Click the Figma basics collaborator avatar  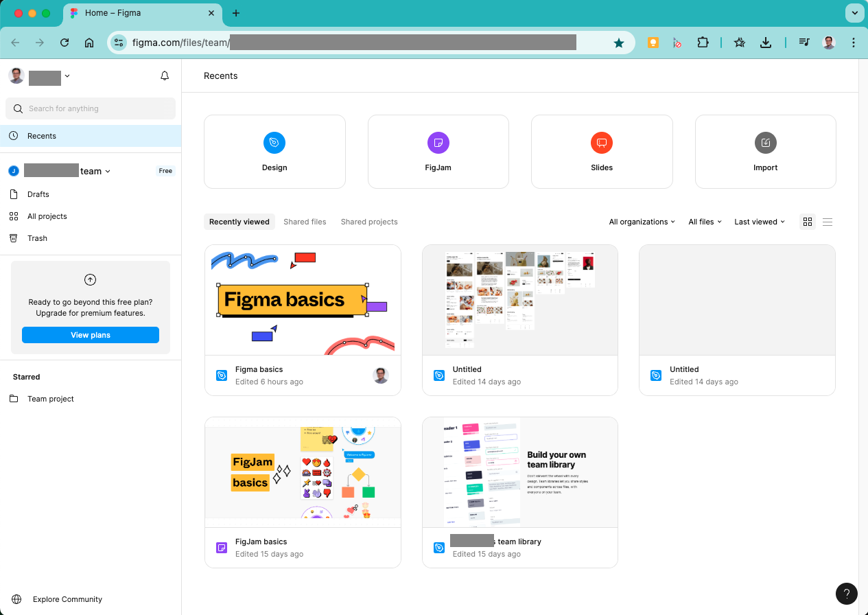pyautogui.click(x=381, y=375)
